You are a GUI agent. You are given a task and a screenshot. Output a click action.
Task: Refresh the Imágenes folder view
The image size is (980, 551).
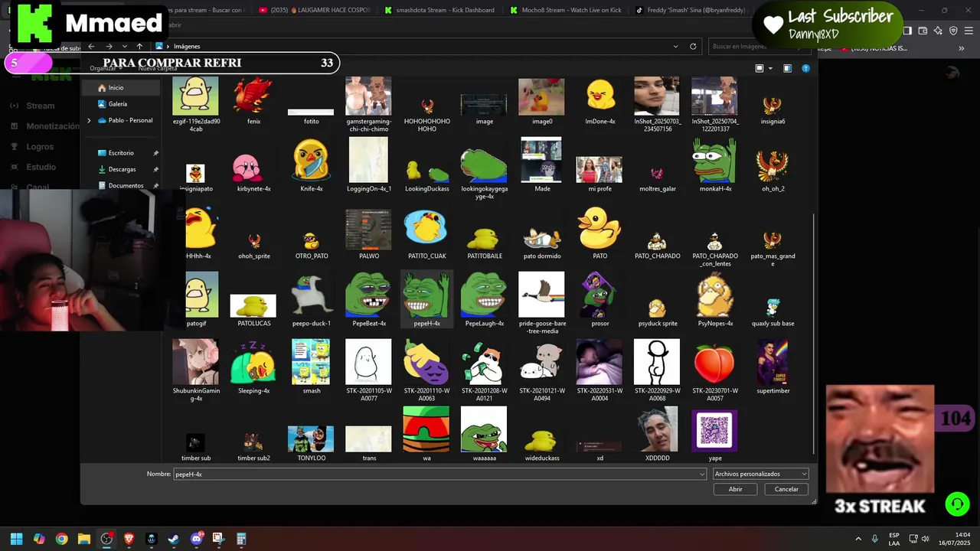click(693, 46)
